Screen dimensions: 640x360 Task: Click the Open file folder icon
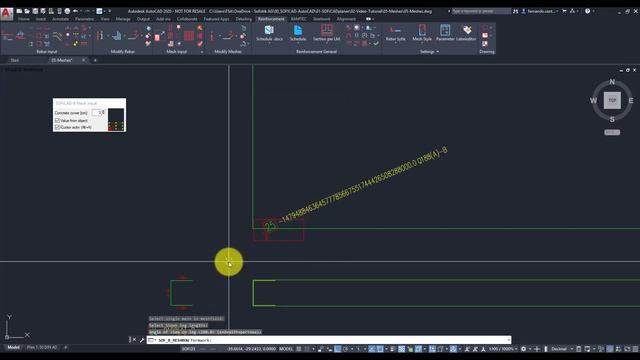[27, 11]
